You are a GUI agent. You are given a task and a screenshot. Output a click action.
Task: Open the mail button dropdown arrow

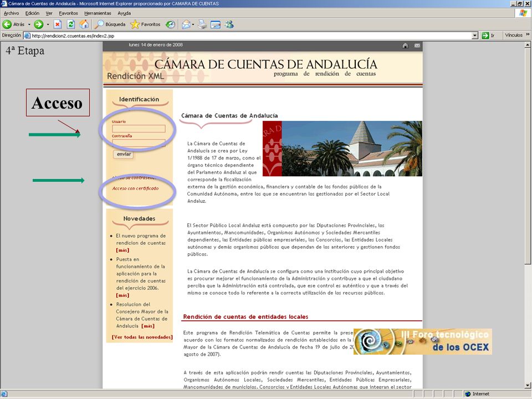[x=193, y=24]
